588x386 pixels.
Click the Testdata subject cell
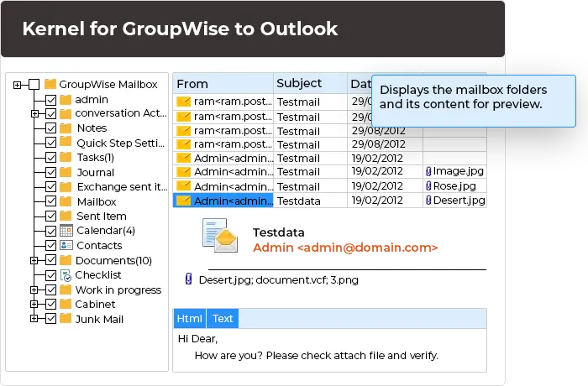[x=310, y=201]
